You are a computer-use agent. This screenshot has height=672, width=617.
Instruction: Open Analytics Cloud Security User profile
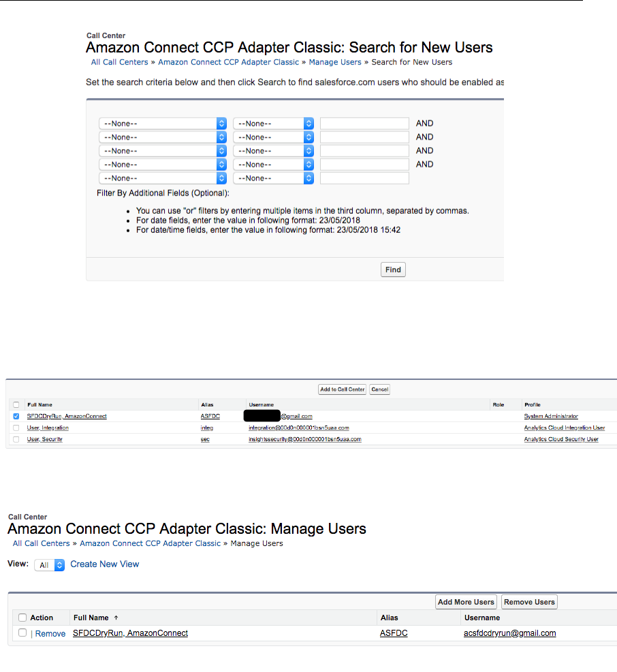tap(561, 439)
